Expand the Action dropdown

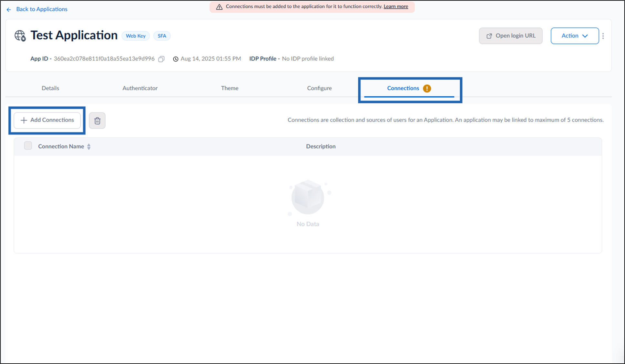click(x=575, y=36)
